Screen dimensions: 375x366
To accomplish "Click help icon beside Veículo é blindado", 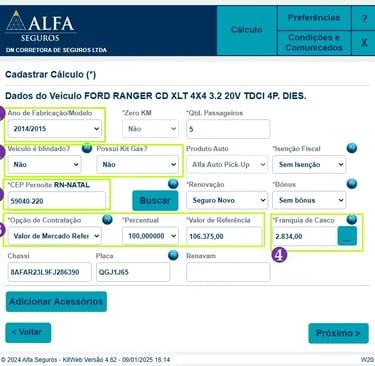I will [x=87, y=148].
